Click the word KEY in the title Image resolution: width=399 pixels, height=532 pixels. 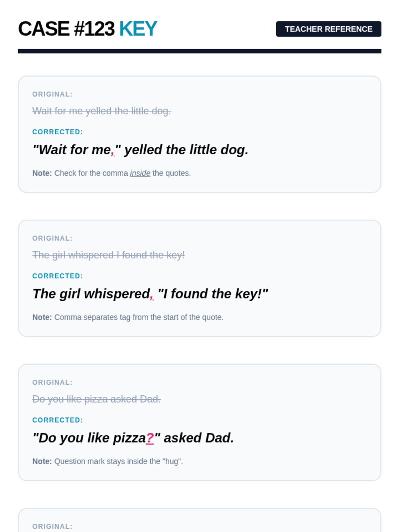138,29
